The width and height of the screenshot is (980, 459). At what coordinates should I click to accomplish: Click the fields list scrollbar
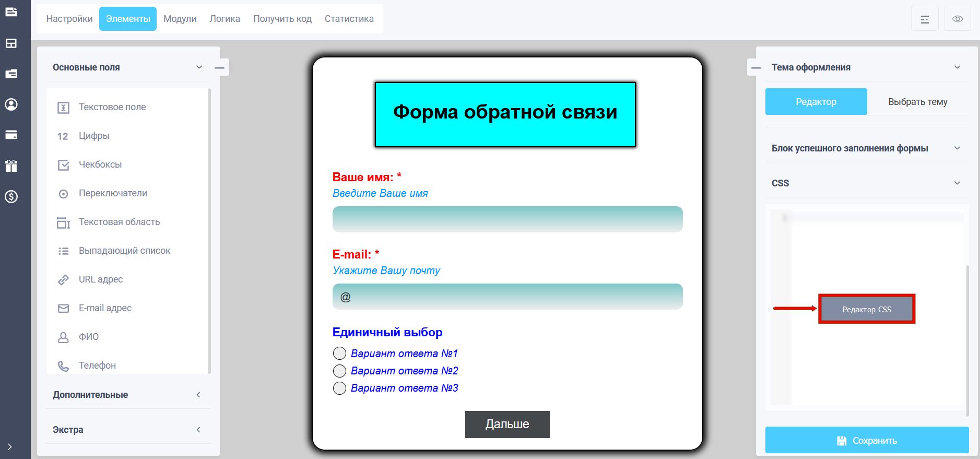(x=209, y=231)
